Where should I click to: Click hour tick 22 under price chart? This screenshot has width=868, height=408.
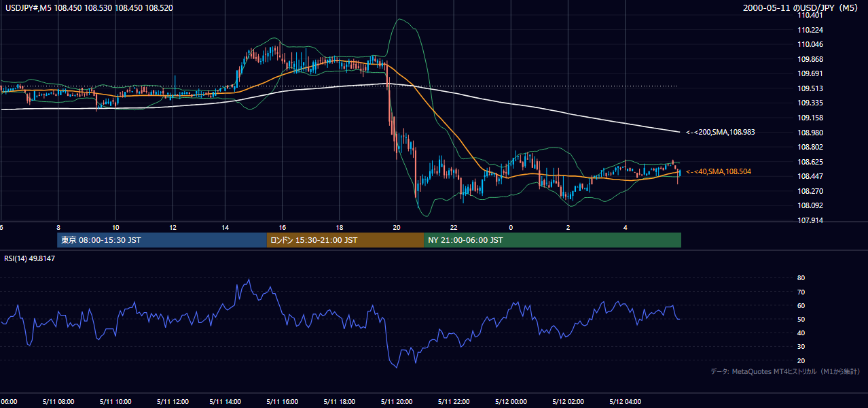point(453,227)
